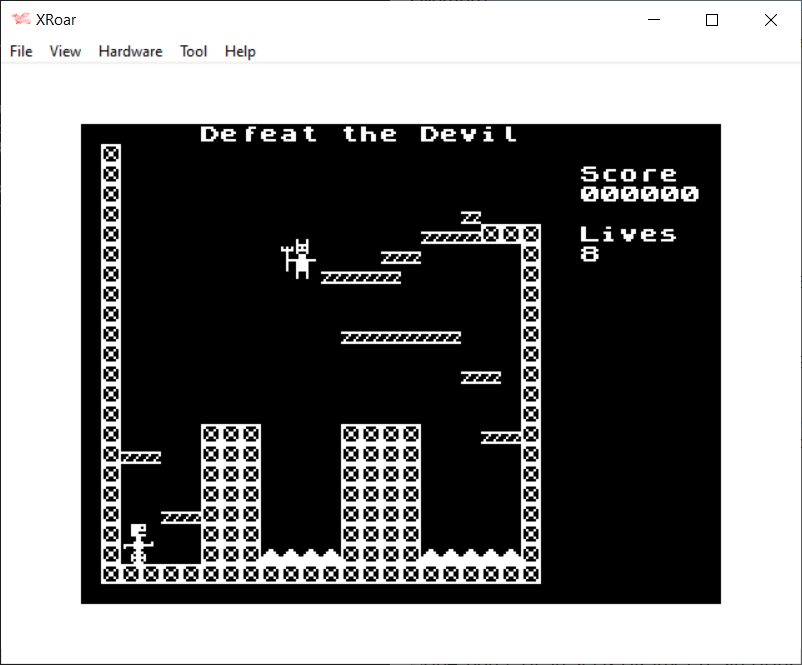Screen dimensions: 802x665
Task: Click the tiny topmost striped platform
Action: tap(471, 217)
